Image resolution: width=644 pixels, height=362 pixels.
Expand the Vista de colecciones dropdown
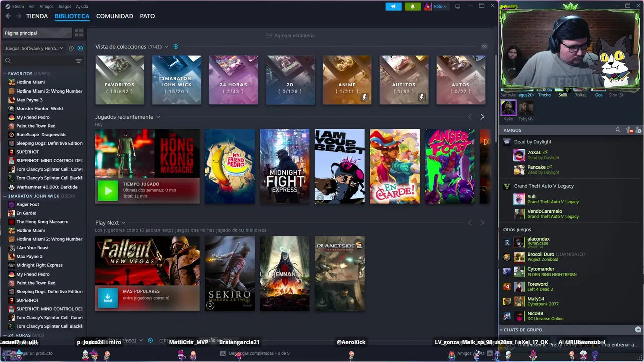click(167, 47)
